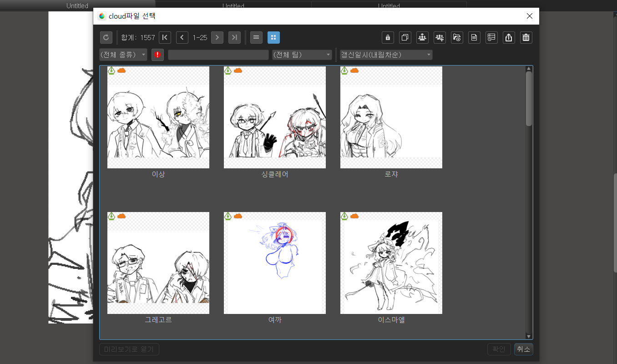Viewport: 617px width, 364px height.
Task: Close the cloud파일 선택 dialog
Action: (529, 16)
